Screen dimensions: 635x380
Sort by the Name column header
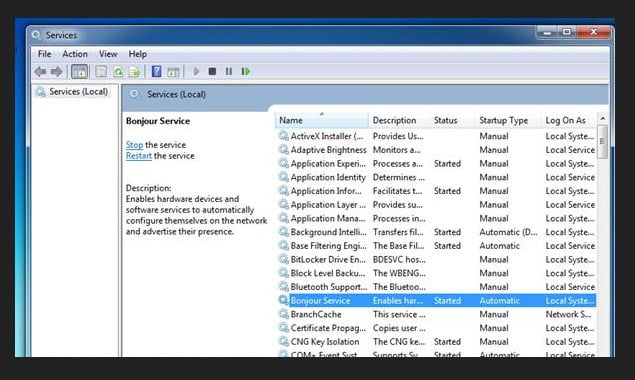[322, 120]
